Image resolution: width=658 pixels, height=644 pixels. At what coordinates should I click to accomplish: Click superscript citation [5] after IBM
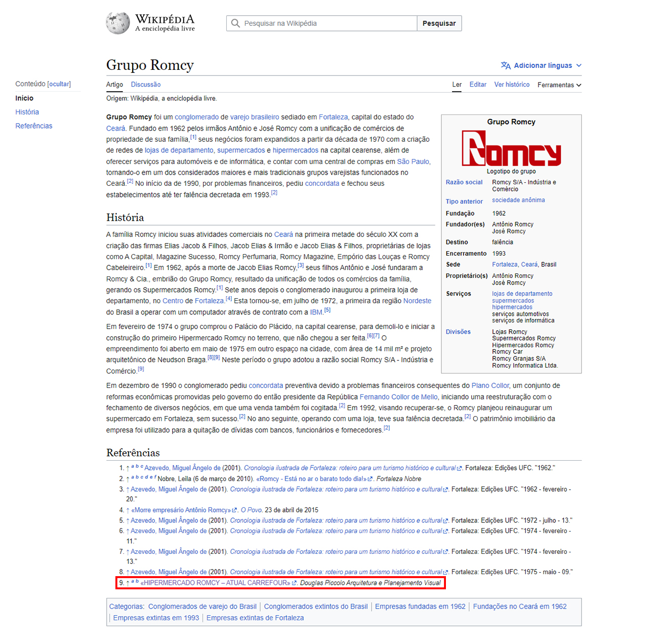[327, 310]
